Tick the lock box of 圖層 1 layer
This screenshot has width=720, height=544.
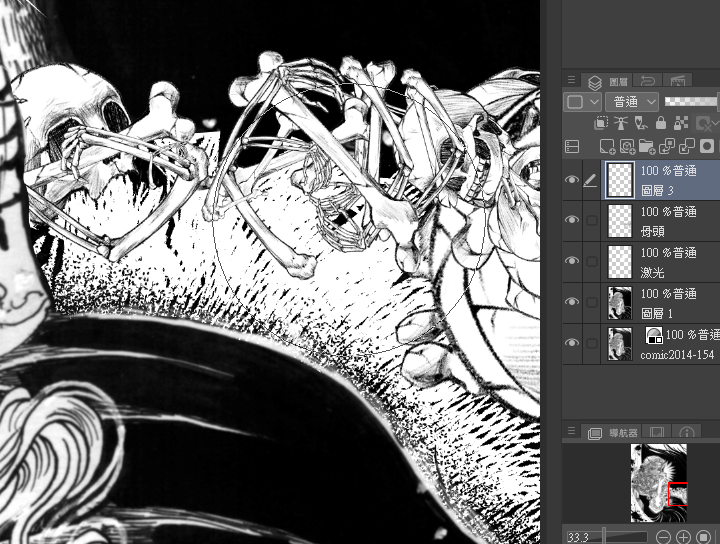(x=592, y=302)
